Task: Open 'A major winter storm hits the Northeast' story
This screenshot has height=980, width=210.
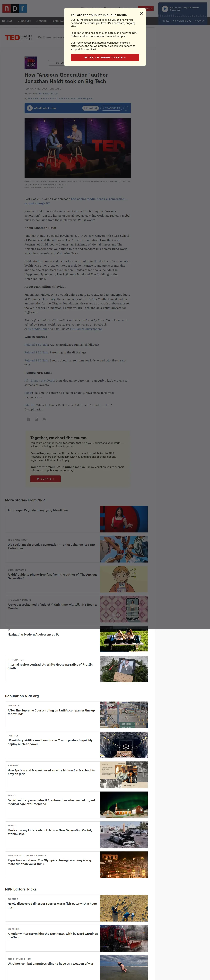Action: (x=53, y=935)
